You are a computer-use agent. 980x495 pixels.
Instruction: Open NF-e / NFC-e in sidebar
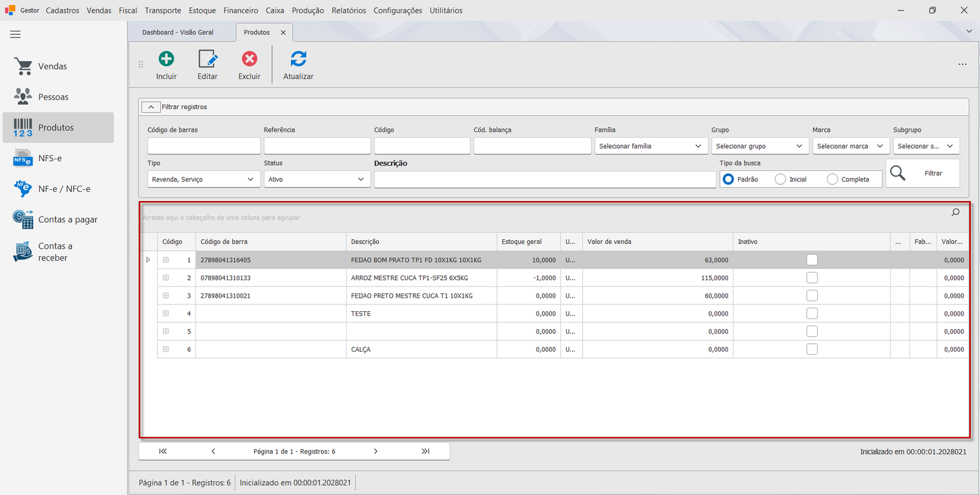coord(58,189)
